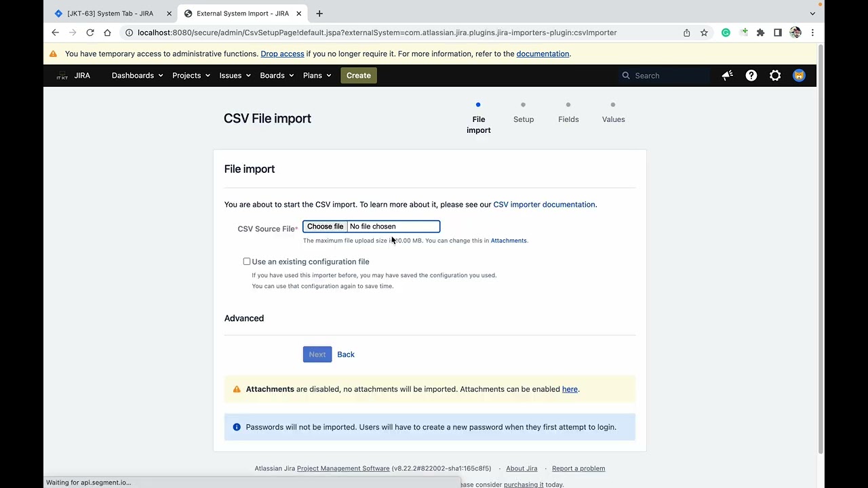Toggle the browser side panel icon
This screenshot has width=868, height=488.
click(778, 33)
